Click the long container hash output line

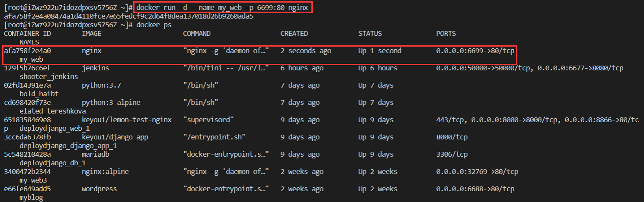click(128, 16)
